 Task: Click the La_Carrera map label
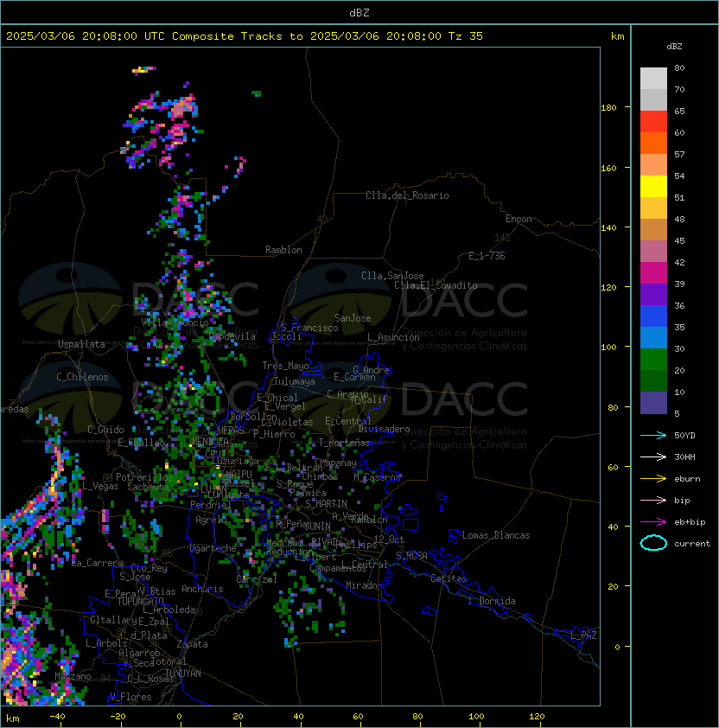[97, 563]
